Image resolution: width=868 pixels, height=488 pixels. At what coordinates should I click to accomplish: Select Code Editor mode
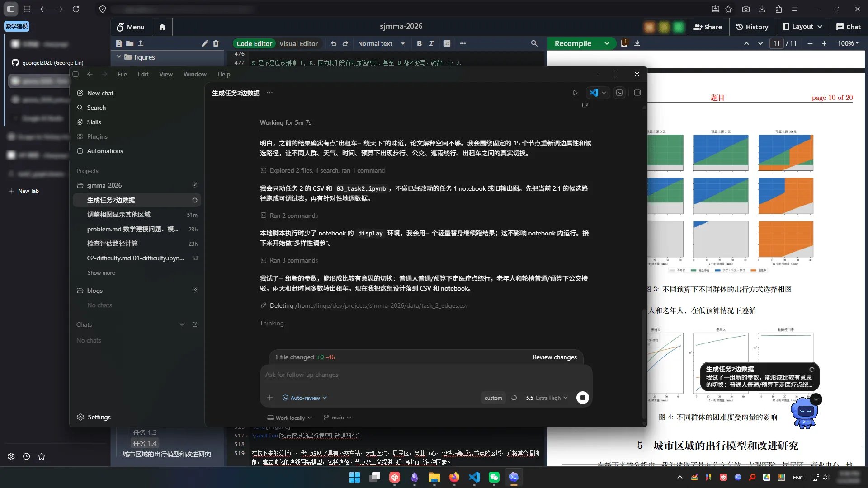point(254,44)
